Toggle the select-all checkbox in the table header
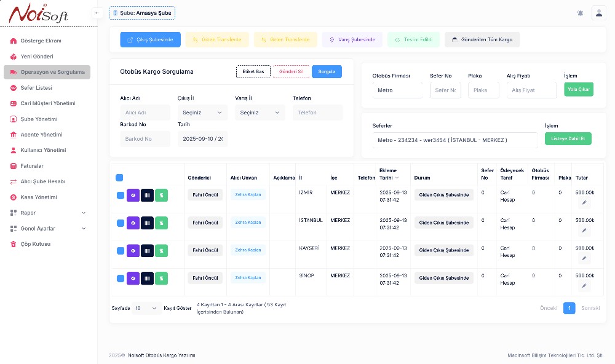 pos(119,178)
